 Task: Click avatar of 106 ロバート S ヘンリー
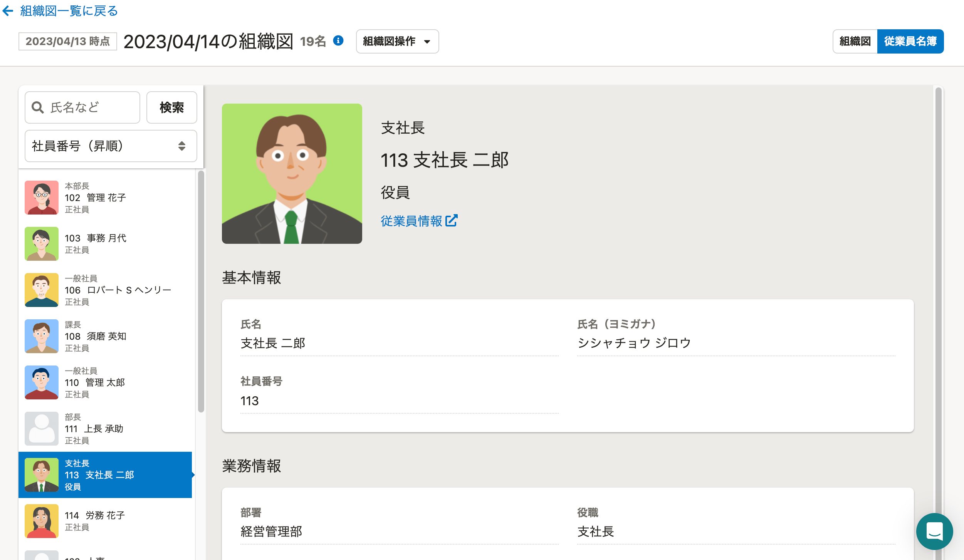point(42,290)
